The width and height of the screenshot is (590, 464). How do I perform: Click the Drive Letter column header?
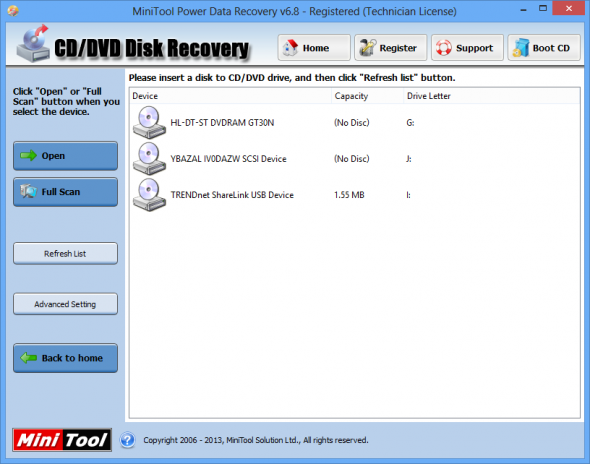click(491, 96)
